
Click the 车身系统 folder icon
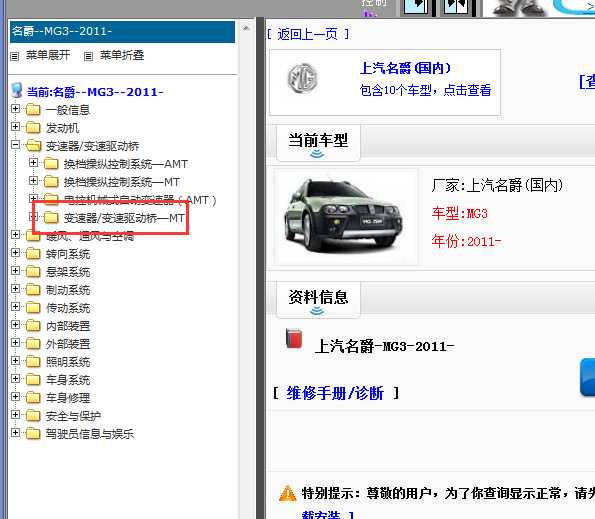pos(33,379)
